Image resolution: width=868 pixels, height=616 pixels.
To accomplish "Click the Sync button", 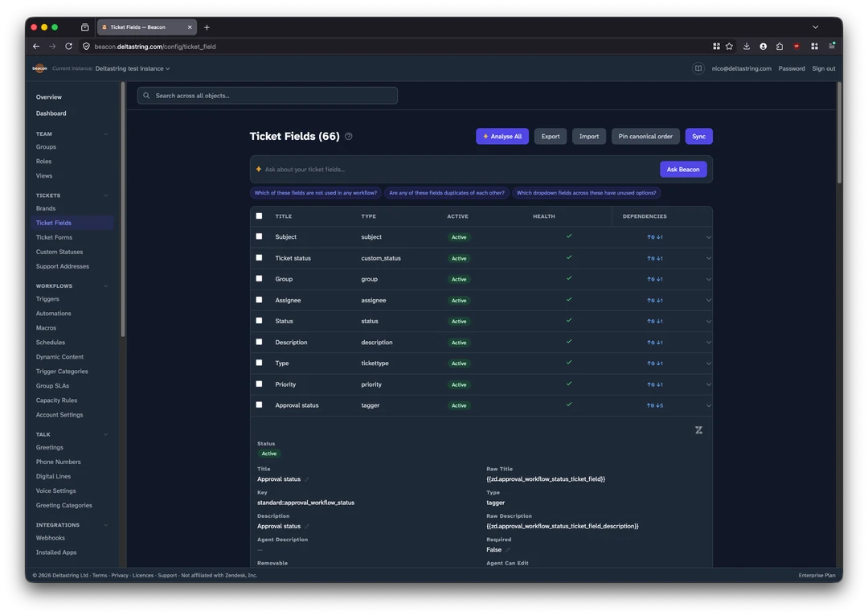I will (x=698, y=136).
